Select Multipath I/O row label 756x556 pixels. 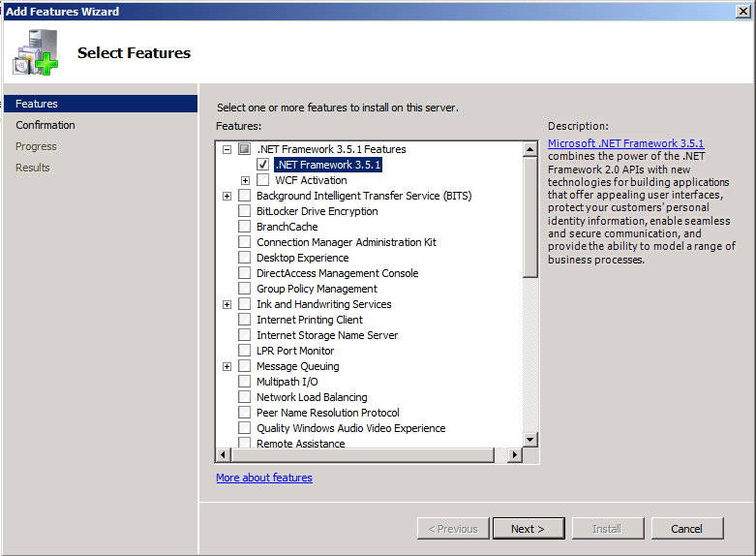[x=287, y=382]
